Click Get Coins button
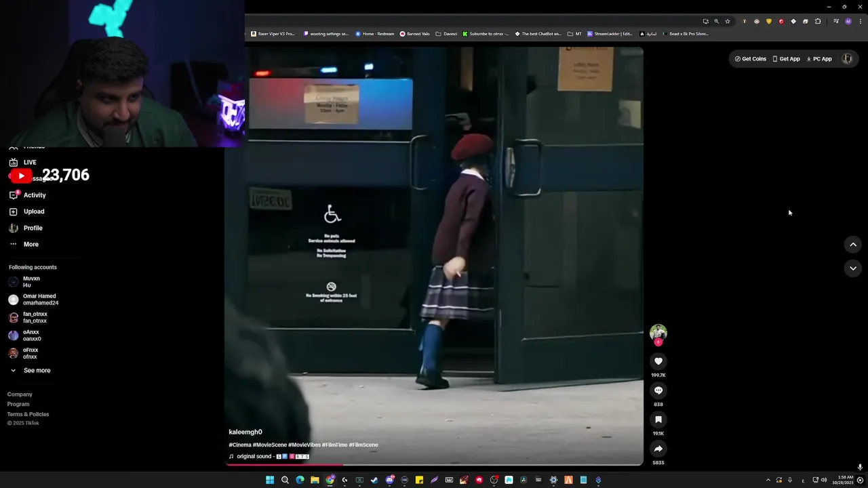The image size is (868, 488). point(750,59)
